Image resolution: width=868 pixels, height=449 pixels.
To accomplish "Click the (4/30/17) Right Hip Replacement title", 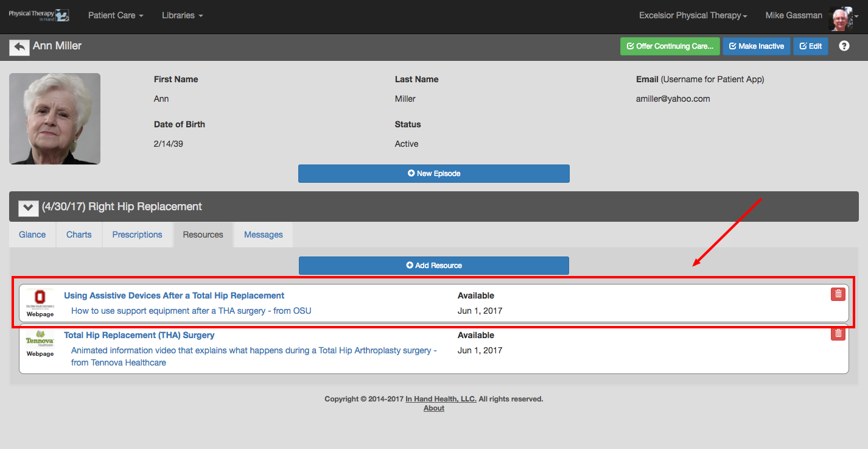I will tap(122, 207).
